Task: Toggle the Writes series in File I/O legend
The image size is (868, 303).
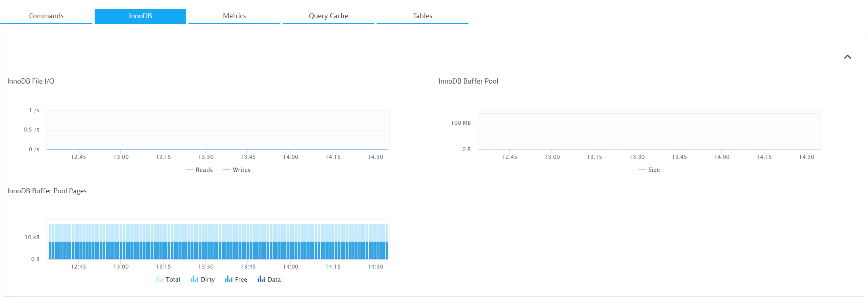Action: [236, 170]
